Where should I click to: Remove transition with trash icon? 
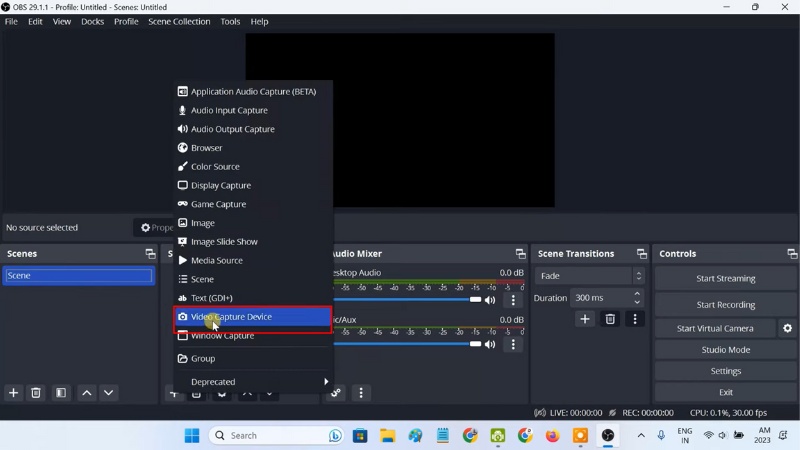tap(610, 319)
